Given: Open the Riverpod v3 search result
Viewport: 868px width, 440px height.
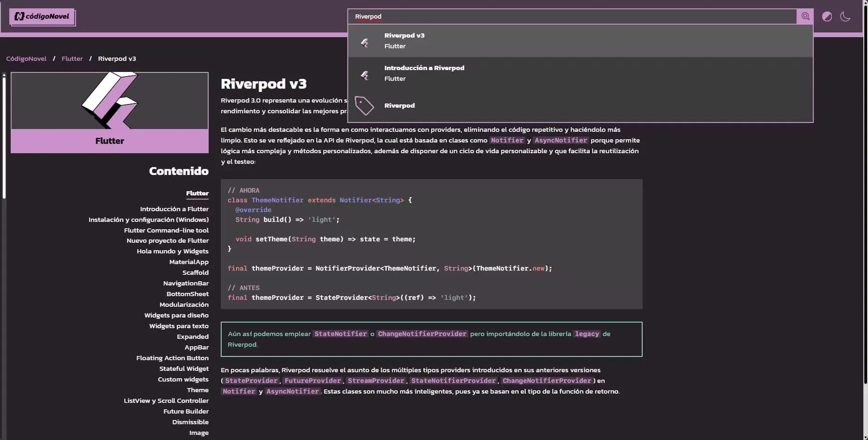Looking at the screenshot, I should 510,41.
